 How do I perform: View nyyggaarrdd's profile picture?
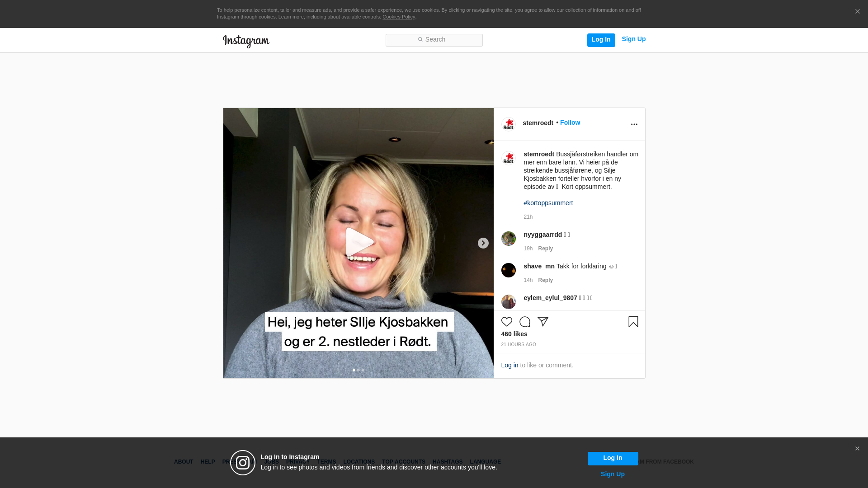point(508,239)
